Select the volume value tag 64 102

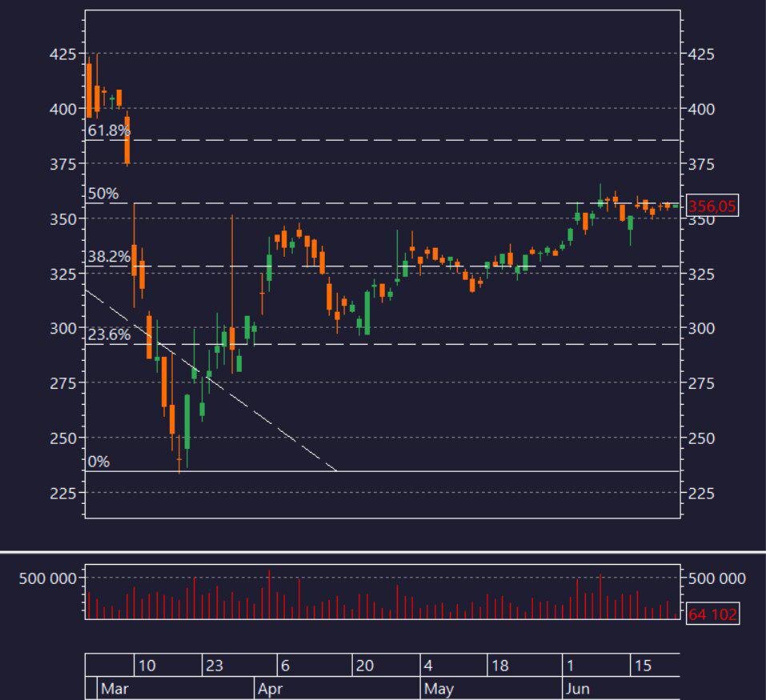pyautogui.click(x=712, y=614)
